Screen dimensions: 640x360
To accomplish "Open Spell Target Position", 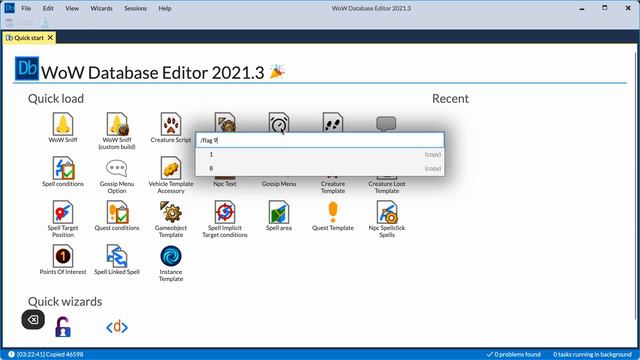I will click(63, 220).
